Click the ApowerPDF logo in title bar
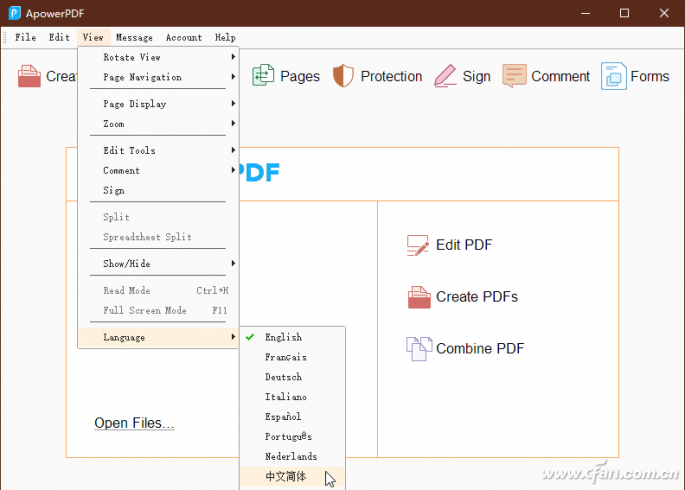 point(14,13)
